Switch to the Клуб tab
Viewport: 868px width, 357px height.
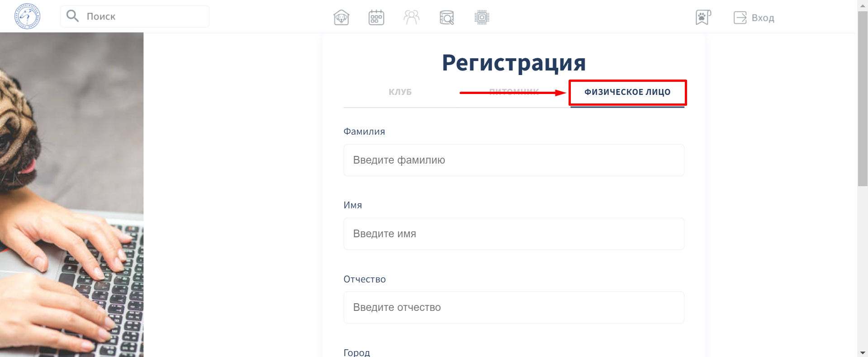pyautogui.click(x=400, y=92)
